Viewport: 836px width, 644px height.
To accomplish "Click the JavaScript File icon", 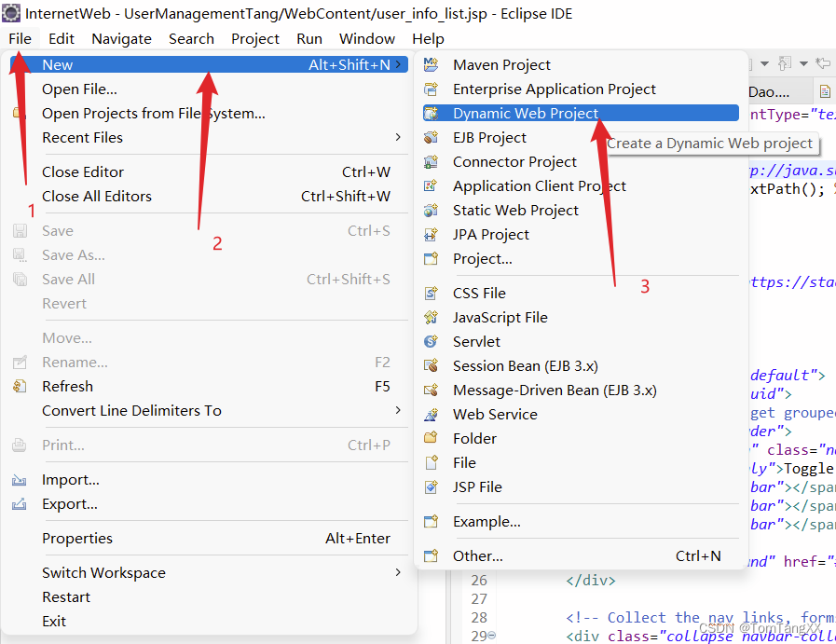I will pos(431,317).
